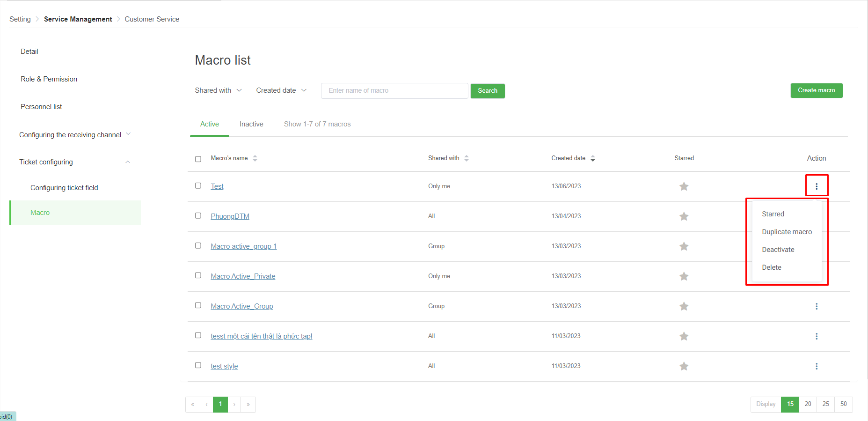Star the test style macro

[684, 366]
